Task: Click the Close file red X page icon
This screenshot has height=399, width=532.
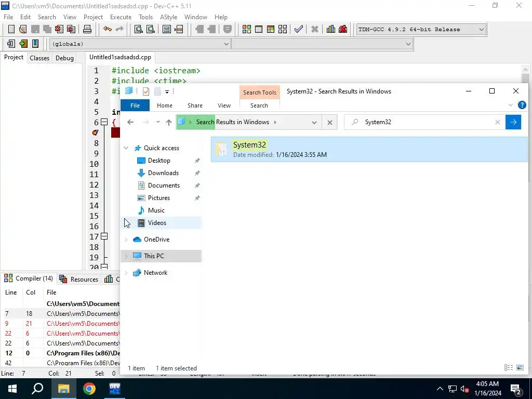Action: coord(59,29)
